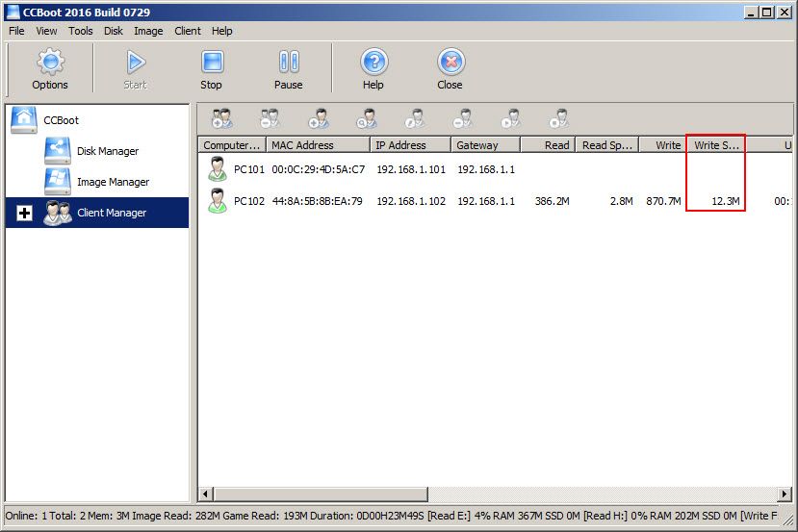Screen dimensions: 798x532
Task: Click the Pause service toolbar icon
Action: tap(289, 62)
